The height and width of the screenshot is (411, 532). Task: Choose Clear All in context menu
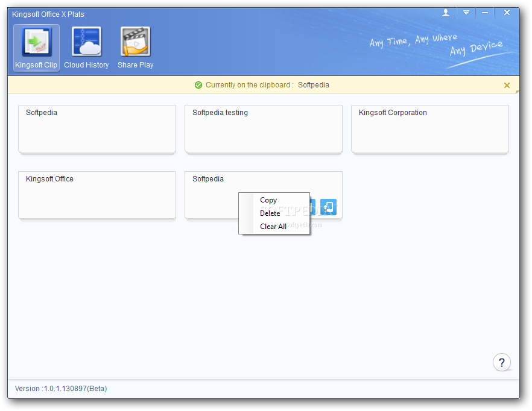(273, 227)
